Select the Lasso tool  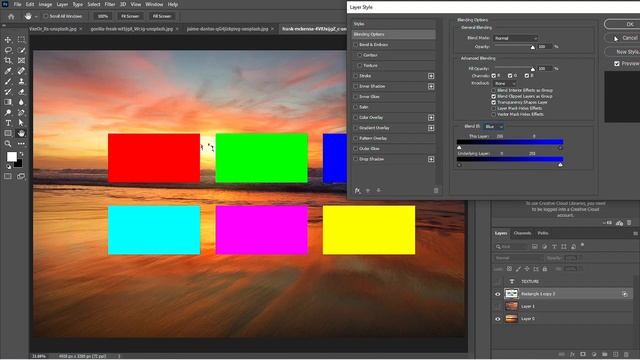coord(8,50)
